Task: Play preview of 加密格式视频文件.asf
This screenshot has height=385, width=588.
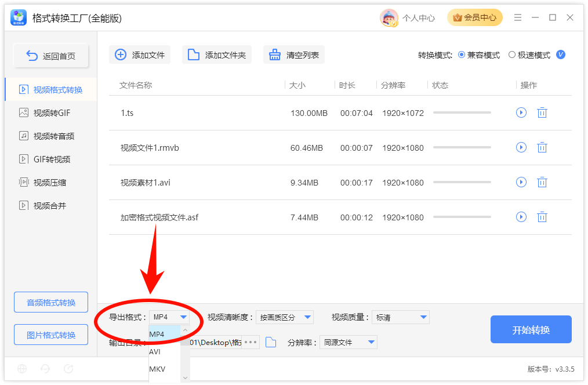Action: [x=521, y=217]
